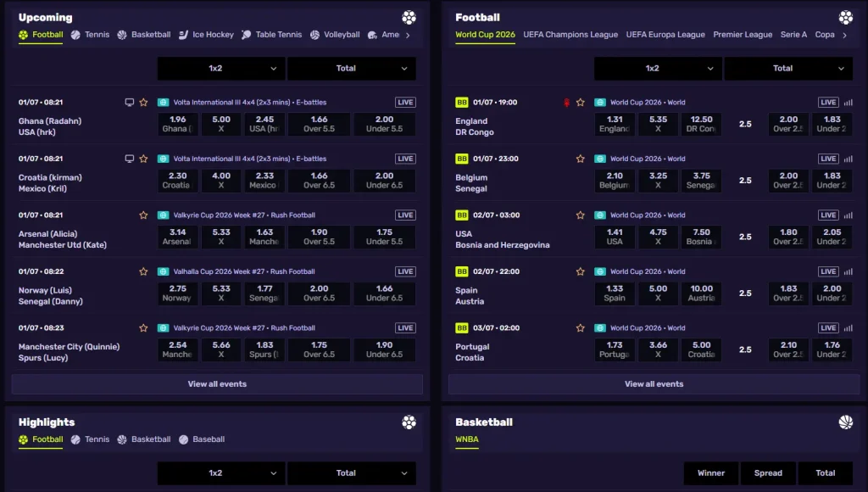The height and width of the screenshot is (492, 868).
Task: Click the soccer ball icon in Upcoming header
Action: click(x=409, y=18)
